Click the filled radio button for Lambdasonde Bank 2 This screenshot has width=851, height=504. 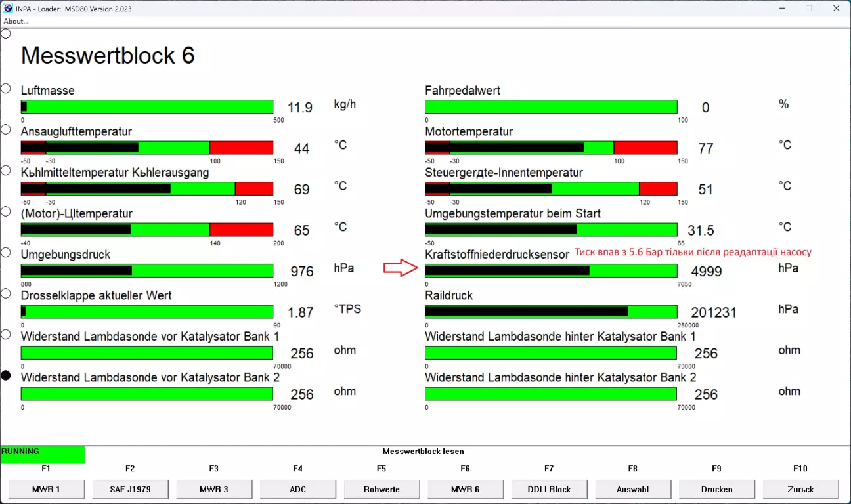(x=6, y=375)
